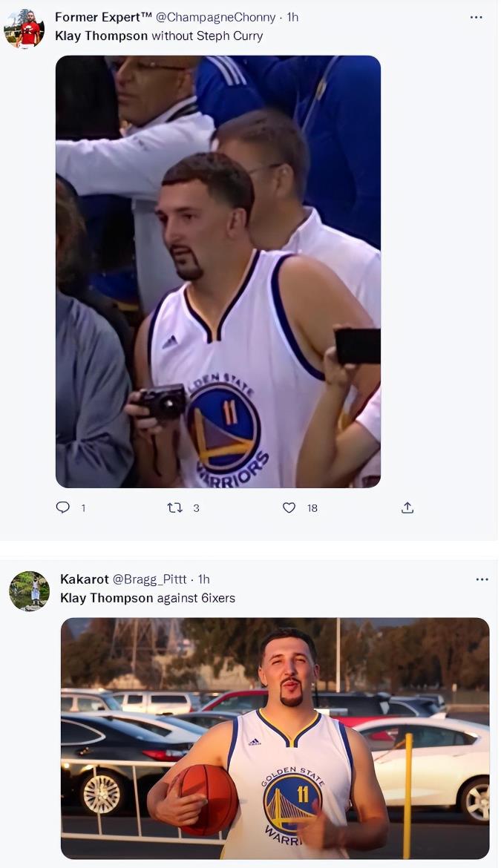The image size is (501, 868).
Task: Open the Former Expert profile avatar
Action: click(x=24, y=30)
